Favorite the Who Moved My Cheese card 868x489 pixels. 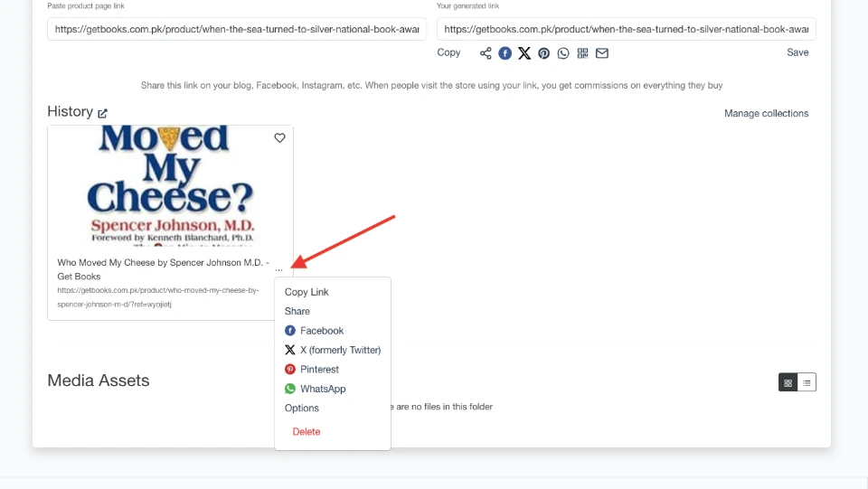[279, 138]
